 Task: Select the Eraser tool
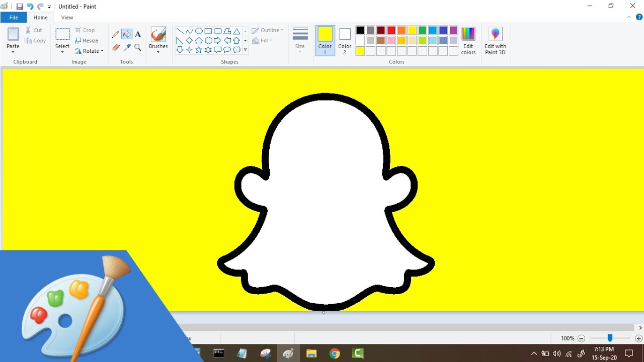coord(116,47)
